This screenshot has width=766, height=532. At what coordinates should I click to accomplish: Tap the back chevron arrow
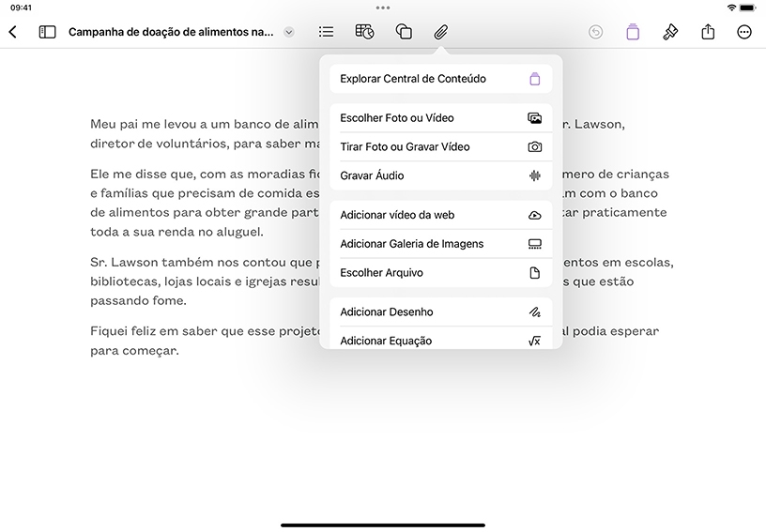click(x=13, y=32)
